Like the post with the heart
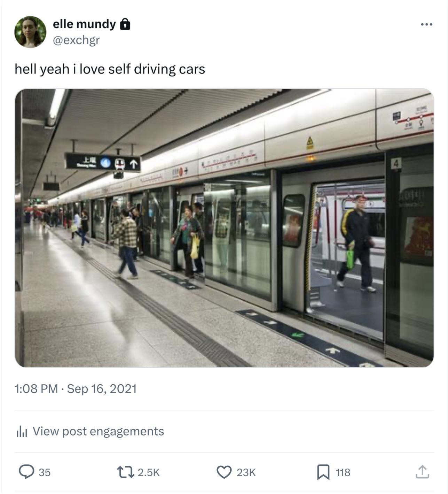Screen dimensions: 448x494 pyautogui.click(x=224, y=472)
